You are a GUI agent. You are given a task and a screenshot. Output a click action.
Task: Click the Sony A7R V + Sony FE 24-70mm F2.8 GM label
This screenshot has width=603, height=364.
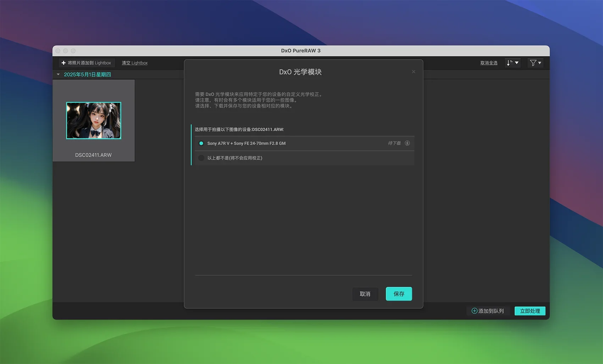(247, 143)
